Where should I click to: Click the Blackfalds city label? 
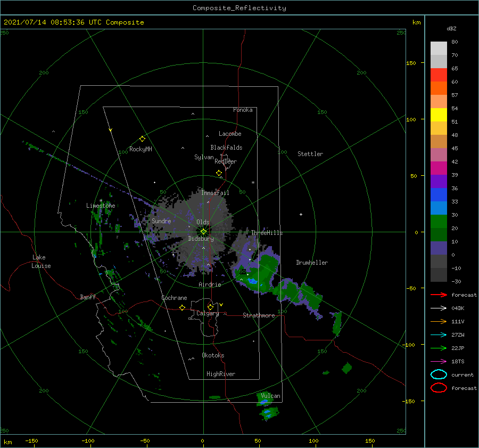click(226, 148)
